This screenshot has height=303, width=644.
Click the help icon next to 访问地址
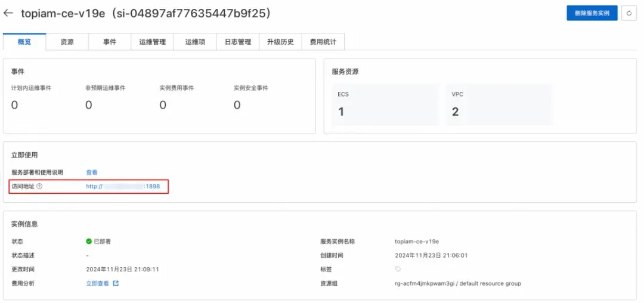(39, 187)
